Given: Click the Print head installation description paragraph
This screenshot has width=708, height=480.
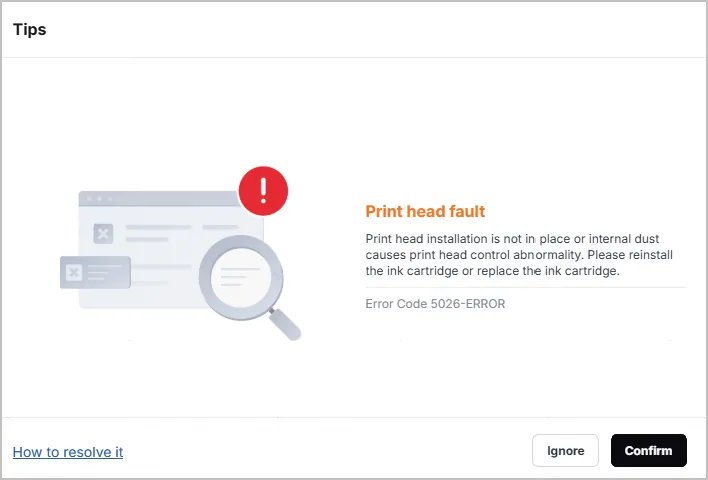Looking at the screenshot, I should pos(519,255).
